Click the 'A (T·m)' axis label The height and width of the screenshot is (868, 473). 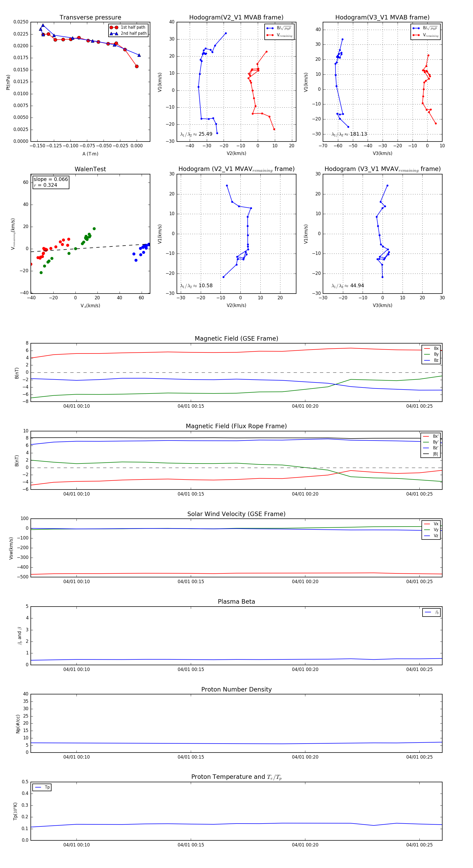90,154
